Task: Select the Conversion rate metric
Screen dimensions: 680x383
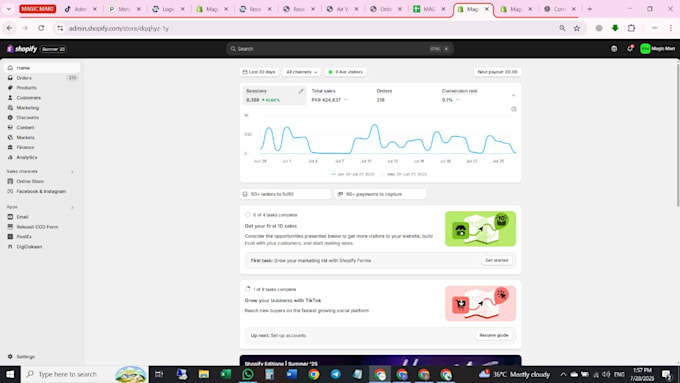Action: 469,95
